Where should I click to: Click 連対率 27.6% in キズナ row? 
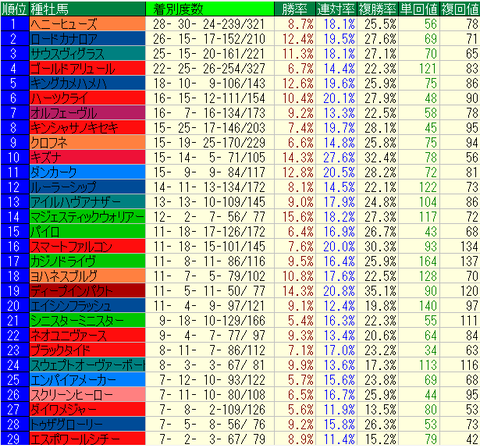coord(339,157)
